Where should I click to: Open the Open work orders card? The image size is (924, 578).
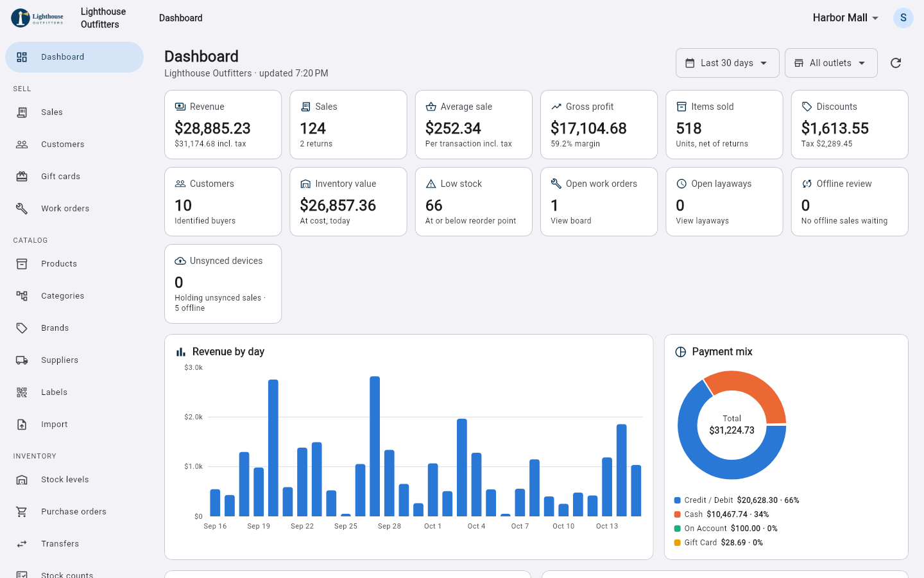pos(599,202)
